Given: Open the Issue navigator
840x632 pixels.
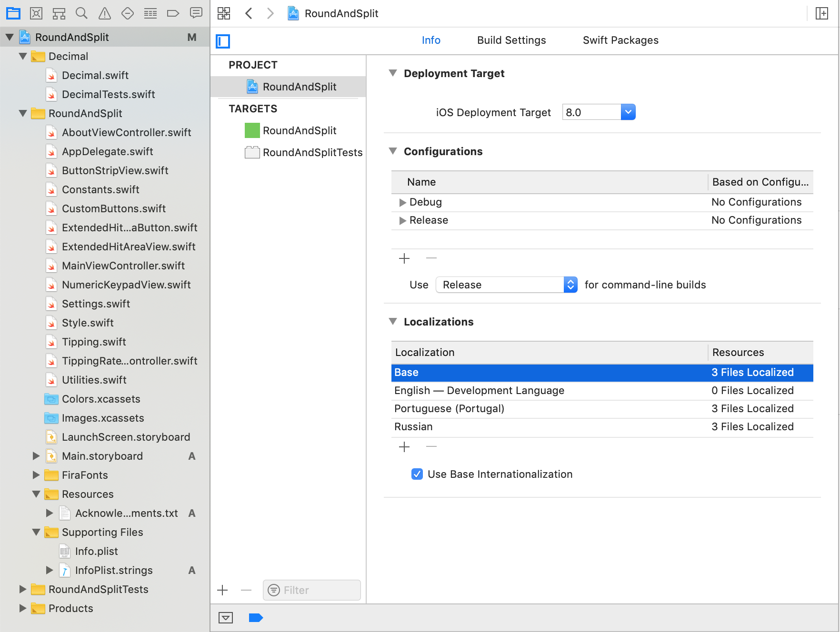Looking at the screenshot, I should coord(105,13).
